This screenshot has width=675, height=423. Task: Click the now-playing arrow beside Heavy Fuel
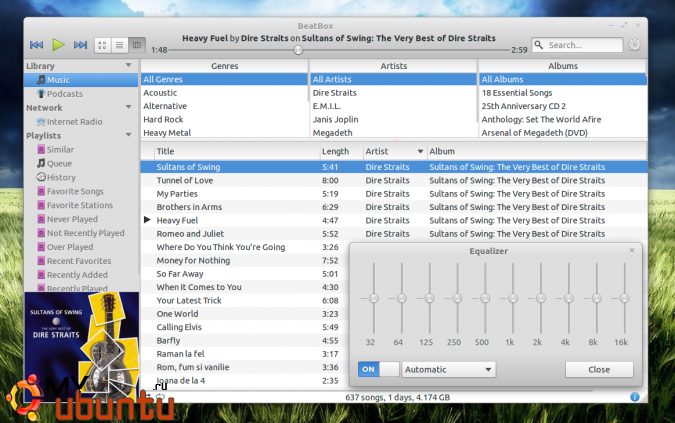[x=147, y=220]
